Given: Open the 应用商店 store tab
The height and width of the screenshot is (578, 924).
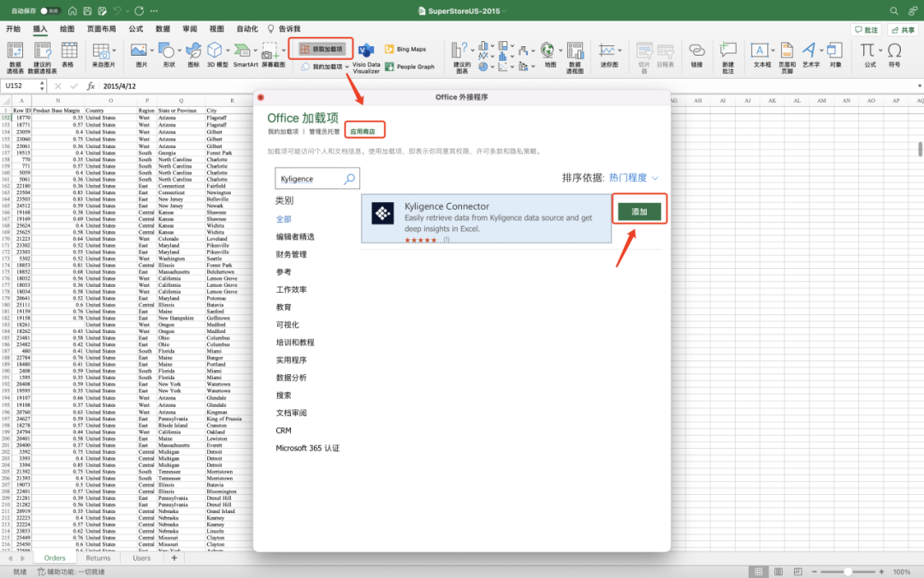Looking at the screenshot, I should click(x=363, y=132).
